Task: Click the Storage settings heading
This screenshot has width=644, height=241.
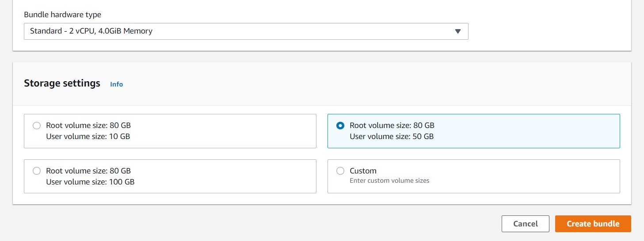Action: click(62, 83)
